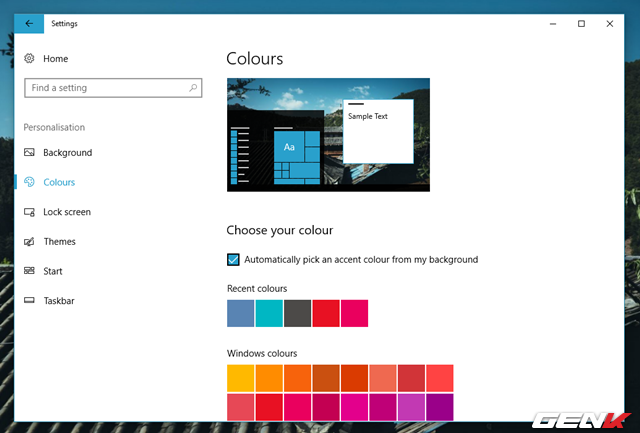This screenshot has width=640, height=433.
Task: Click the Colours palette icon in sidebar
Action: pos(29,182)
